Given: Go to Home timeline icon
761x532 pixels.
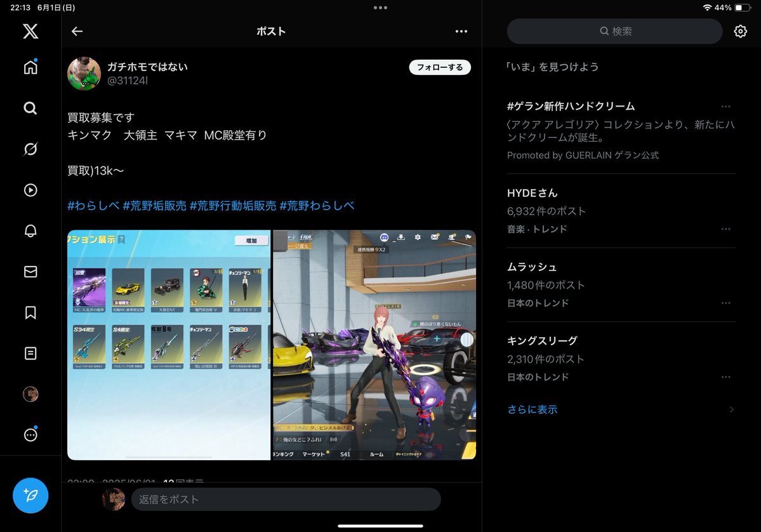Looking at the screenshot, I should (x=30, y=67).
